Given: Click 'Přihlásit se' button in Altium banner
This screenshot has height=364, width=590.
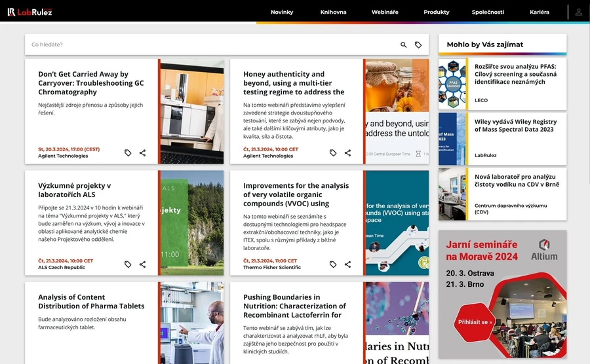Looking at the screenshot, I should tap(475, 322).
